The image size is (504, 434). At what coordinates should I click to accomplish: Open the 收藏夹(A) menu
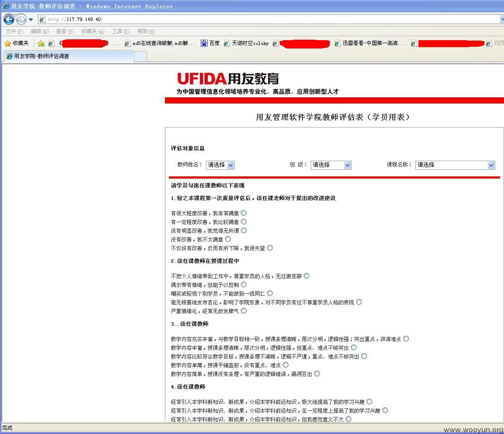(93, 31)
